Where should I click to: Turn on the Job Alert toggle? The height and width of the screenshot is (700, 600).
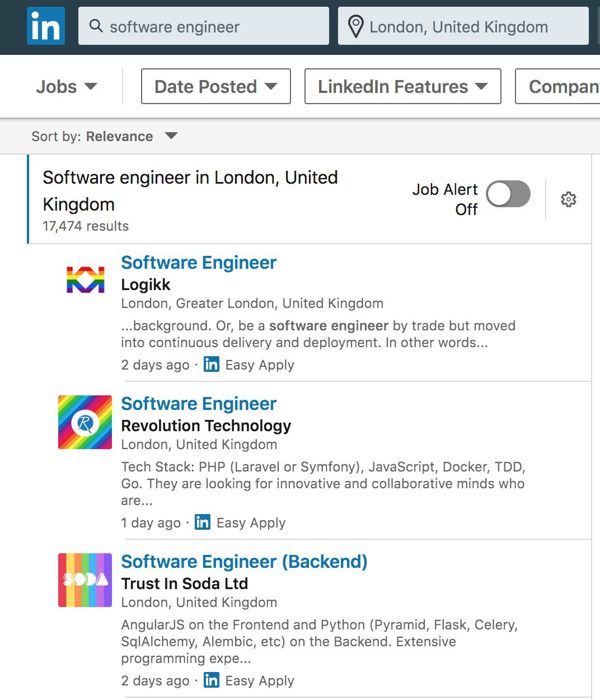(508, 194)
